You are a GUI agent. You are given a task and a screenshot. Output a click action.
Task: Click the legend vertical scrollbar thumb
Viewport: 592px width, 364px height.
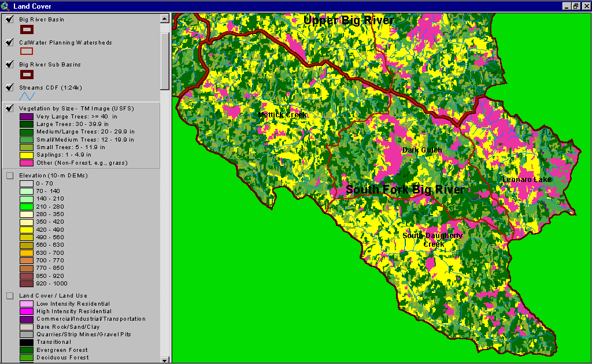(x=165, y=61)
